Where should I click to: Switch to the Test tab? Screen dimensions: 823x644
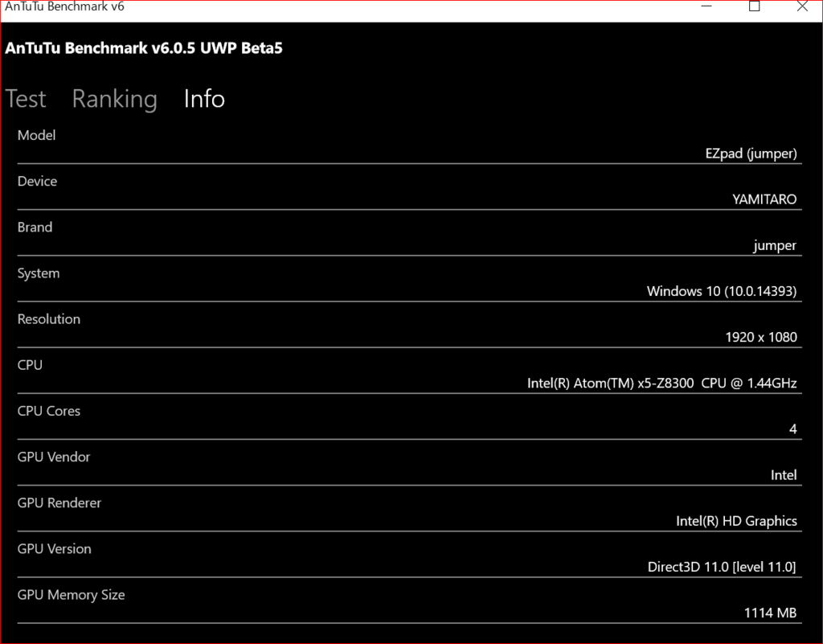pos(26,99)
